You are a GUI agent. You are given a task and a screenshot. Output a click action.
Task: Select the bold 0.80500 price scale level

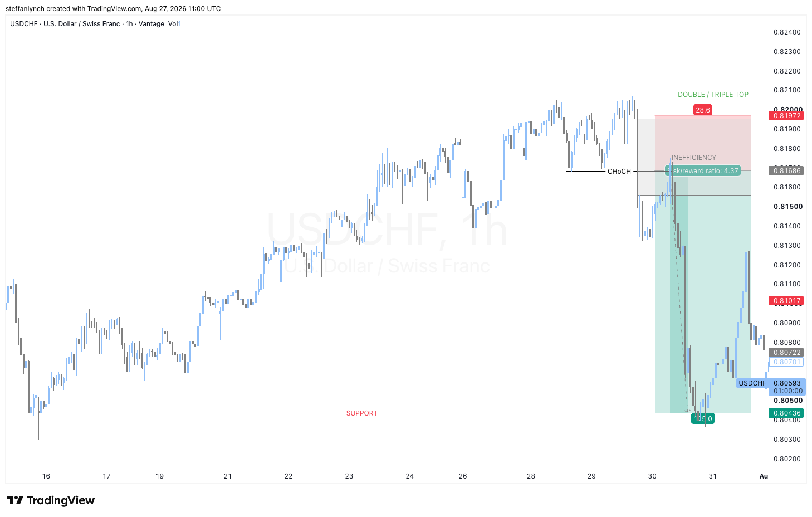(x=788, y=401)
